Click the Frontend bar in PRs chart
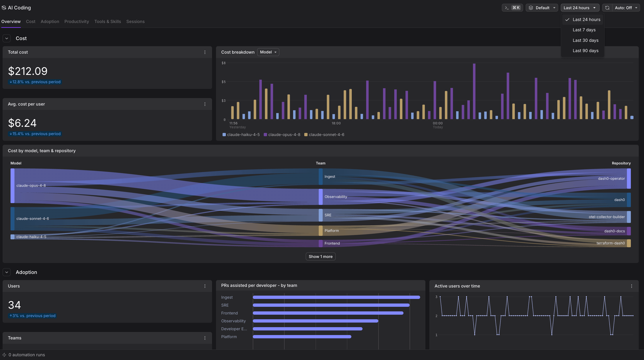Viewport: 644px width, 360px height. click(x=328, y=313)
